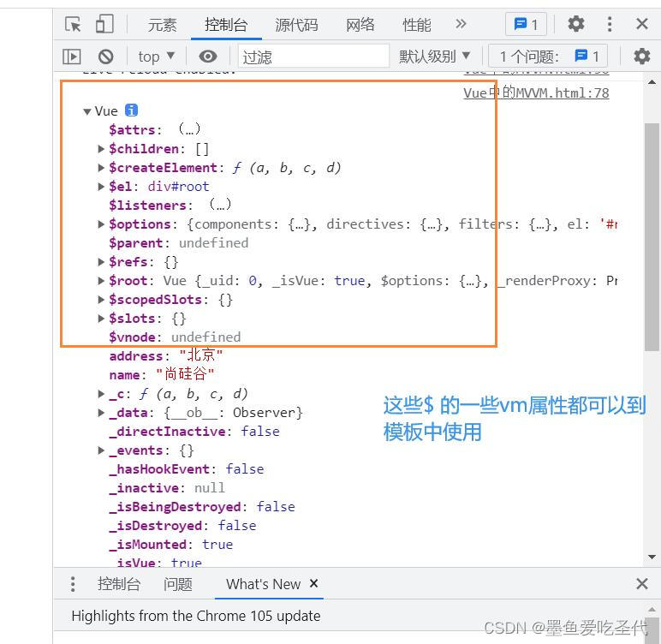This screenshot has height=644, width=661.
Task: Evaluate the $listeners getter ellipsis
Action: pos(220,205)
